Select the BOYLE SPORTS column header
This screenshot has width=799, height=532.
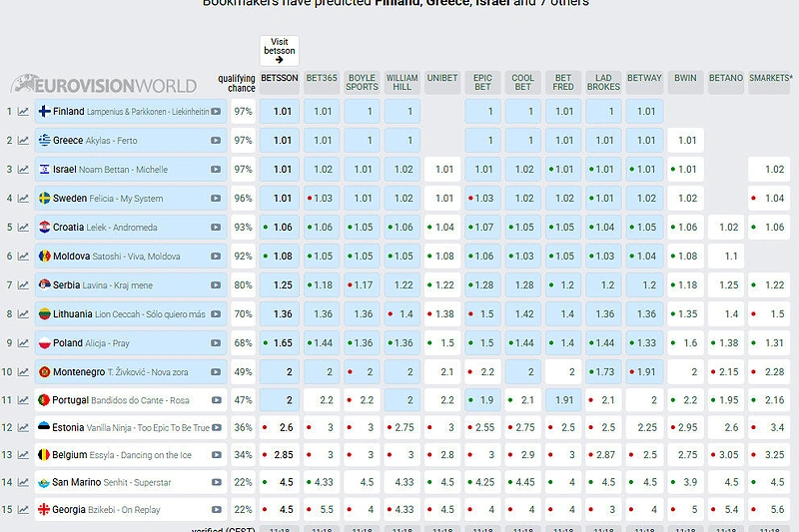[x=362, y=83]
